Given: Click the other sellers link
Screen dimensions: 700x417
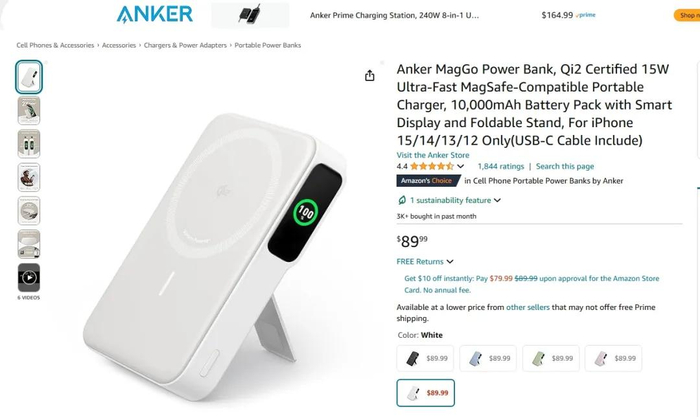Looking at the screenshot, I should tap(528, 307).
